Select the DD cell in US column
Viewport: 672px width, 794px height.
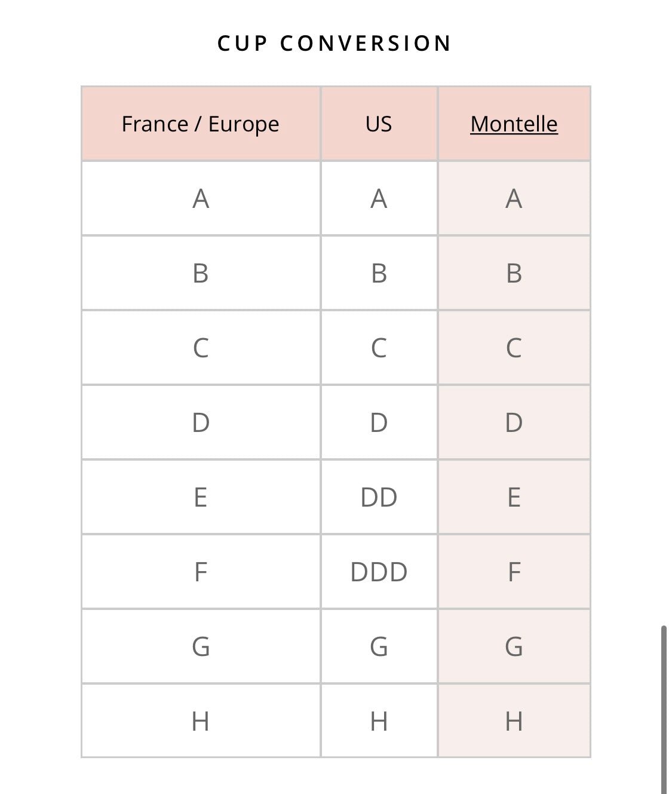pos(379,497)
